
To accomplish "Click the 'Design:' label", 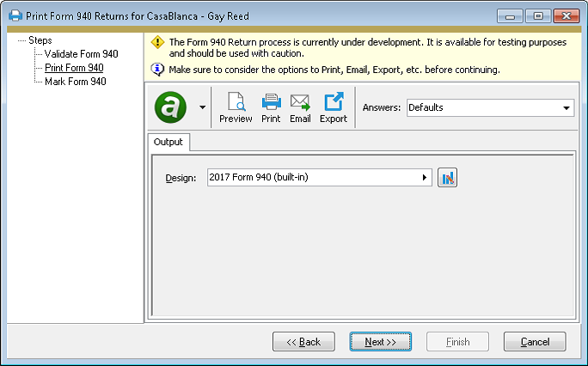I will 181,178.
